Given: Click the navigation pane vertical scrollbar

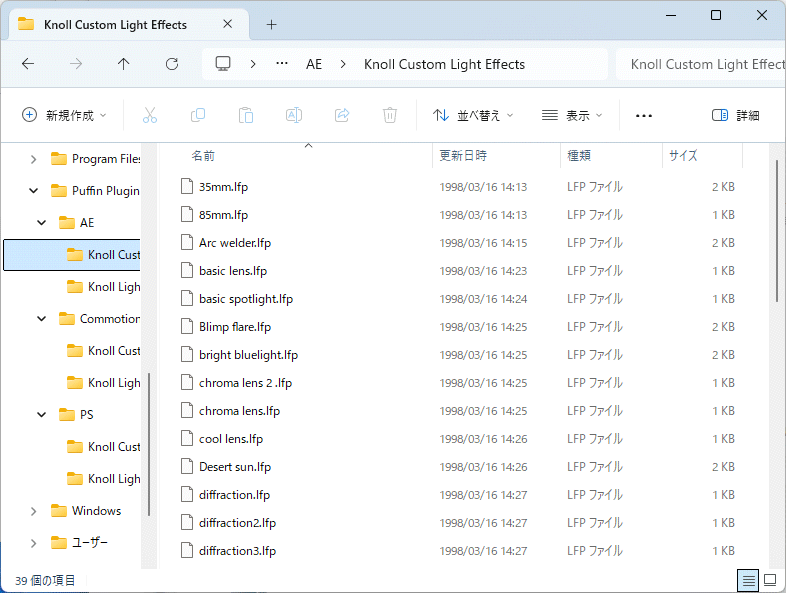Looking at the screenshot, I should coord(149,444).
